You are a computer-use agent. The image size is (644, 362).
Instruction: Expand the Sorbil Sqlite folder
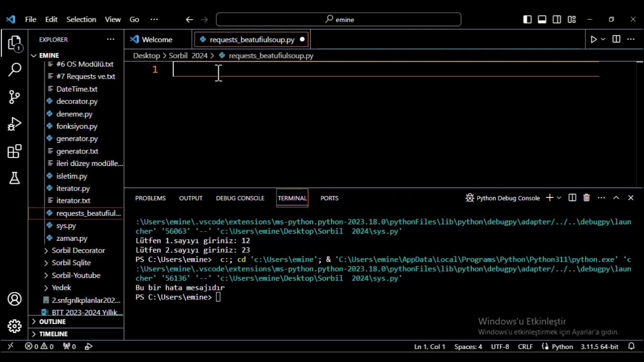[71, 263]
